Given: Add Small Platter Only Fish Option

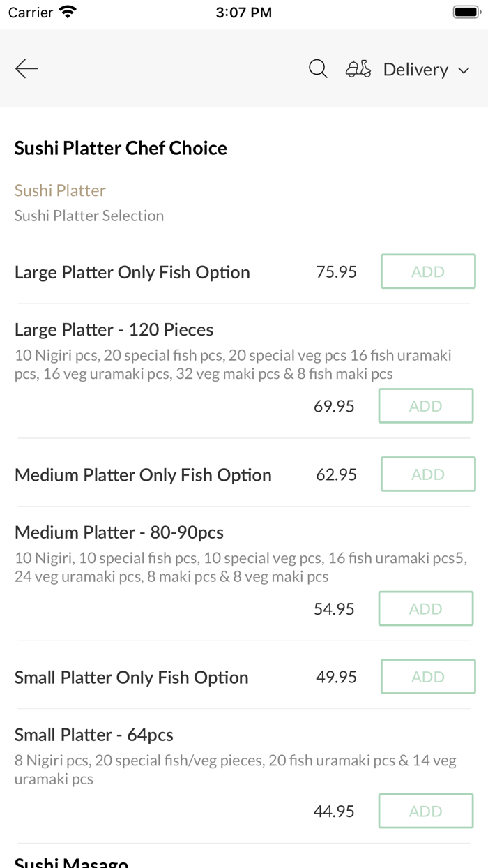Looking at the screenshot, I should pyautogui.click(x=428, y=677).
